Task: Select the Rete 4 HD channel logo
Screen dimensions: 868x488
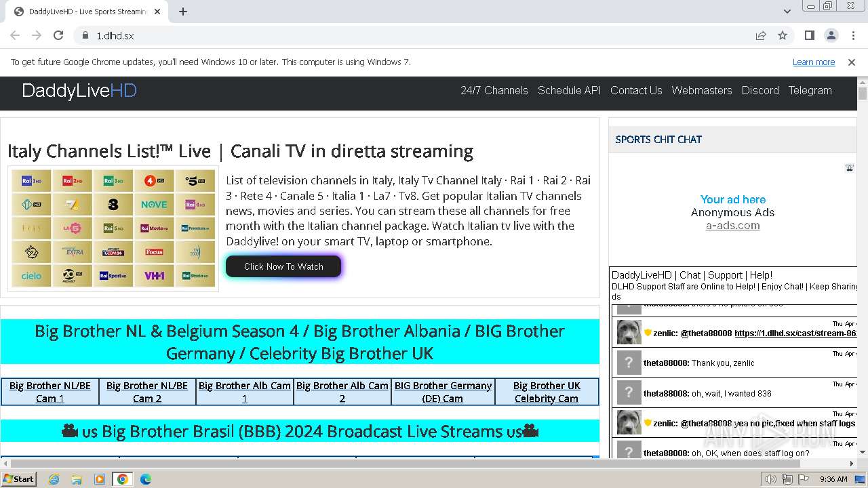Action: 154,181
